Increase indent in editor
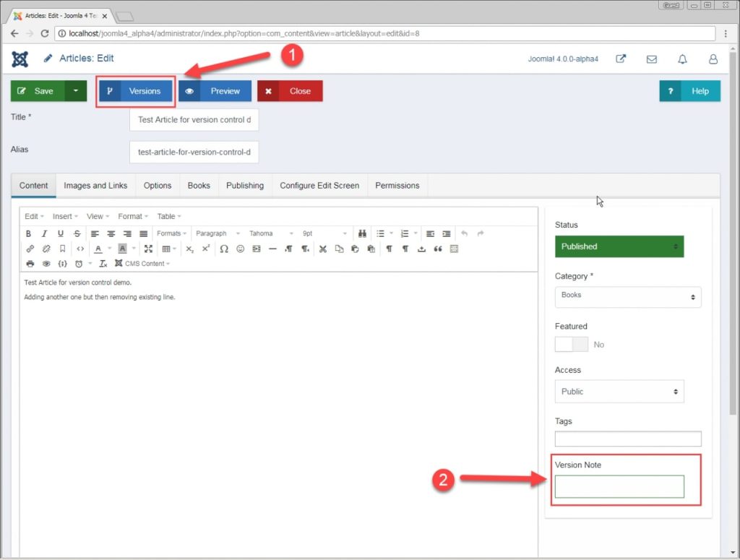The height and width of the screenshot is (560, 740). point(447,233)
